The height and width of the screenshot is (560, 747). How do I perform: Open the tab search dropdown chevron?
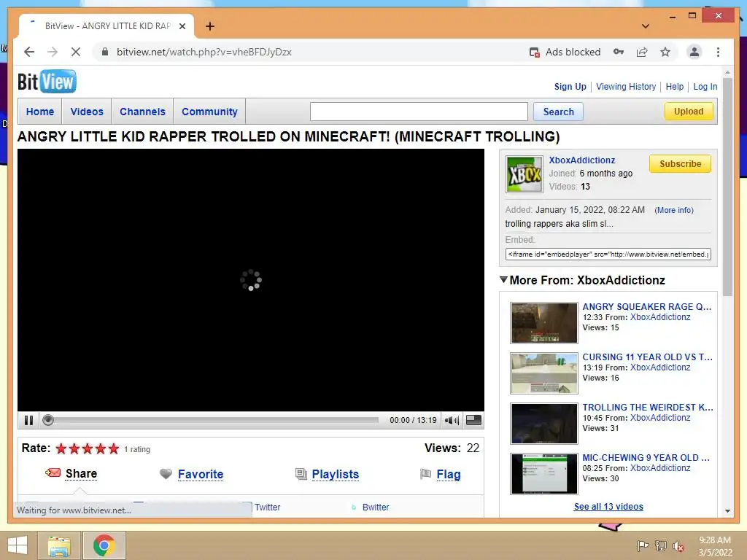(x=646, y=26)
